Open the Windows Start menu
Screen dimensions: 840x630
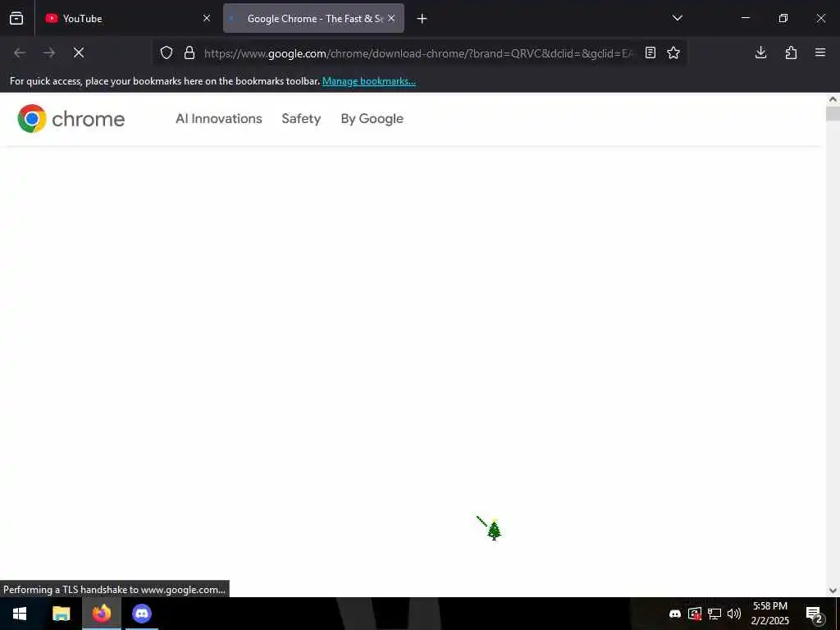(20, 614)
